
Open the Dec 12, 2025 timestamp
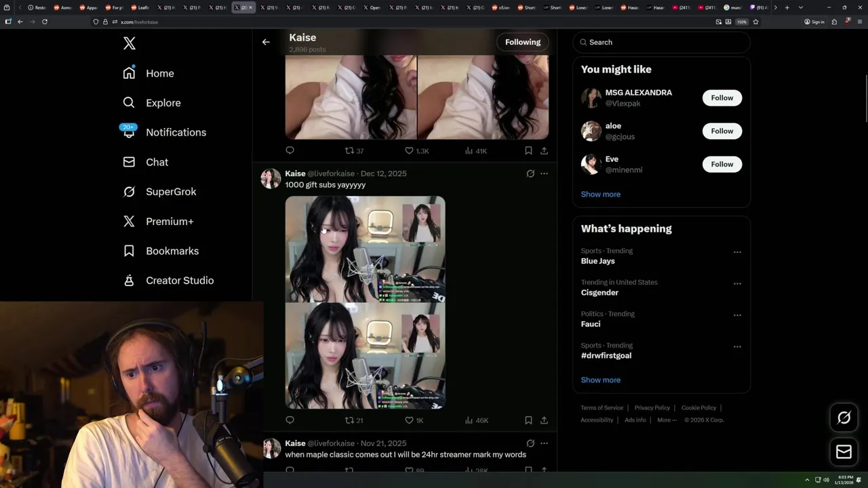pos(384,174)
